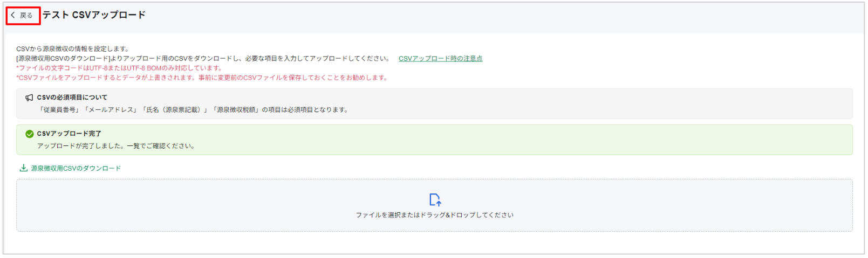The width and height of the screenshot is (868, 258).
Task: Download via 源泉徴収用CSVのダウンロード link
Action: pos(76,168)
